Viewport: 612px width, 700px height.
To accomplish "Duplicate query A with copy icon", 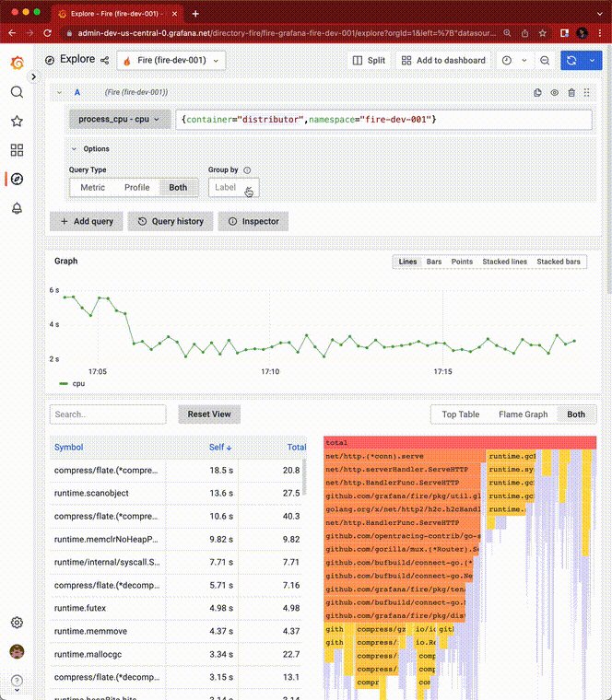I will (x=538, y=92).
